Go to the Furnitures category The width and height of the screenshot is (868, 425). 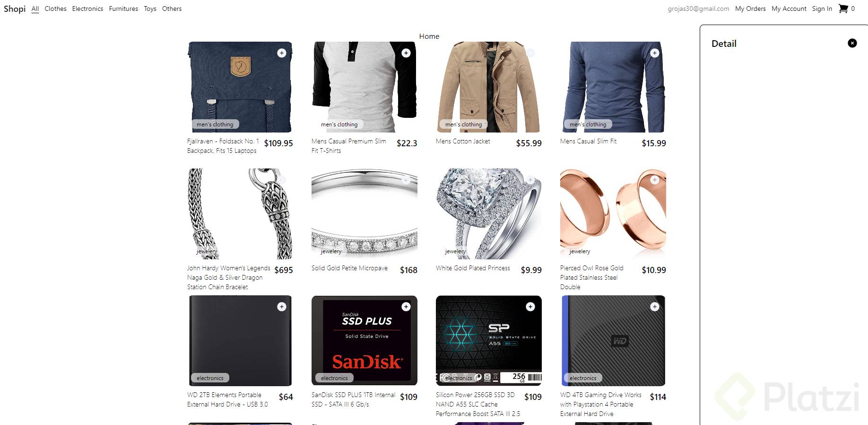[123, 9]
